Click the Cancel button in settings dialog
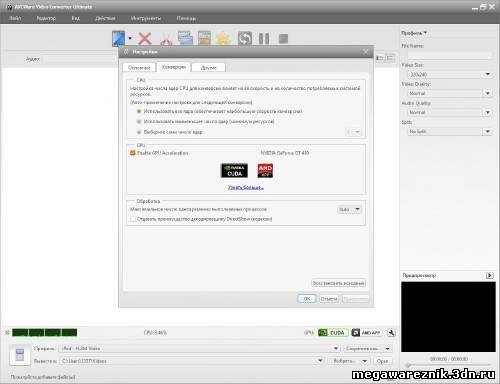The height and width of the screenshot is (384, 500). [329, 299]
